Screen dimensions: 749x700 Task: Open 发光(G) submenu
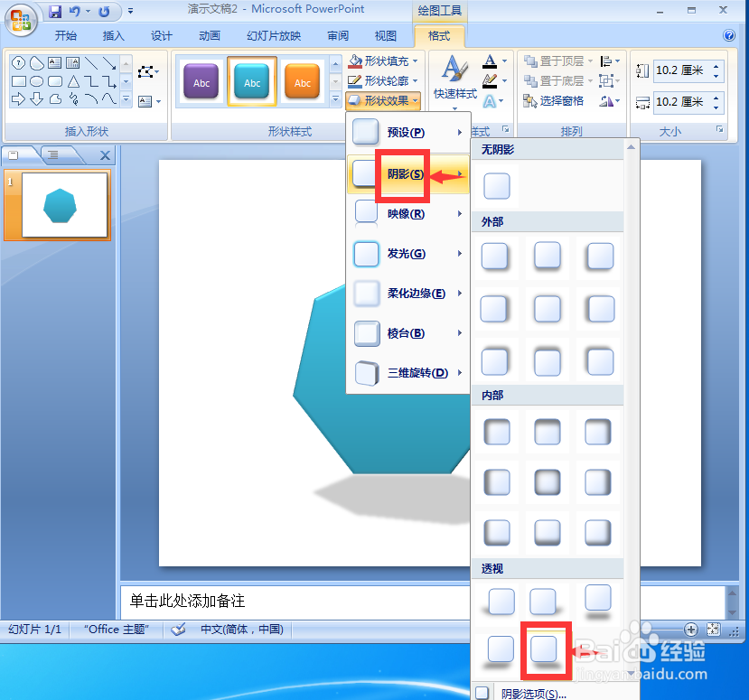tap(408, 254)
